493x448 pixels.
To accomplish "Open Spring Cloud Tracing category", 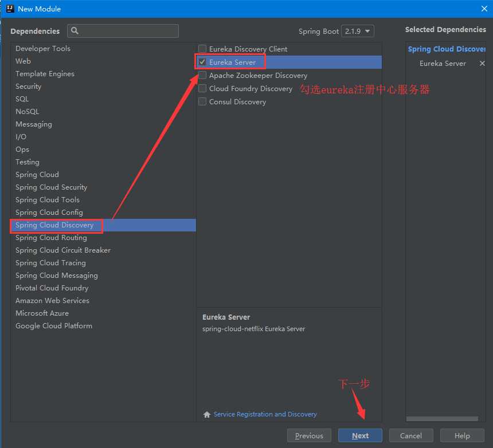I will pyautogui.click(x=103, y=262).
